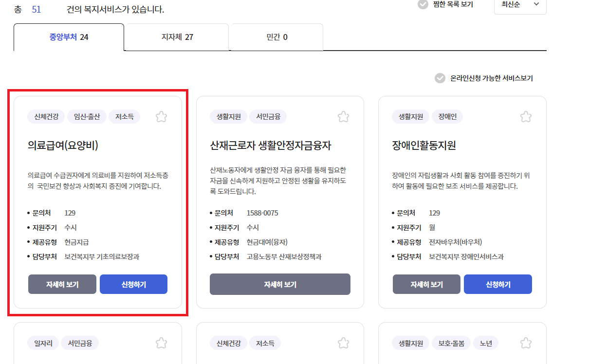Click 자세히 보기 on 산재근로자 생활안정자금융자 card
This screenshot has width=607, height=364.
[x=280, y=284]
